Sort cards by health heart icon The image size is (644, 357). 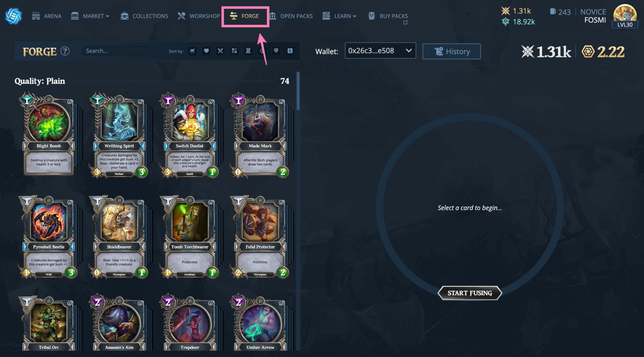(207, 51)
